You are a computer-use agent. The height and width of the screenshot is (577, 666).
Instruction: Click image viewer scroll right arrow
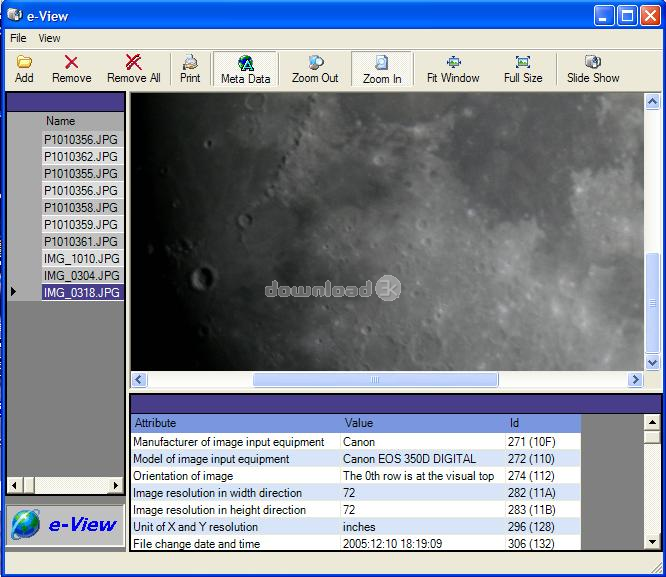[x=635, y=379]
